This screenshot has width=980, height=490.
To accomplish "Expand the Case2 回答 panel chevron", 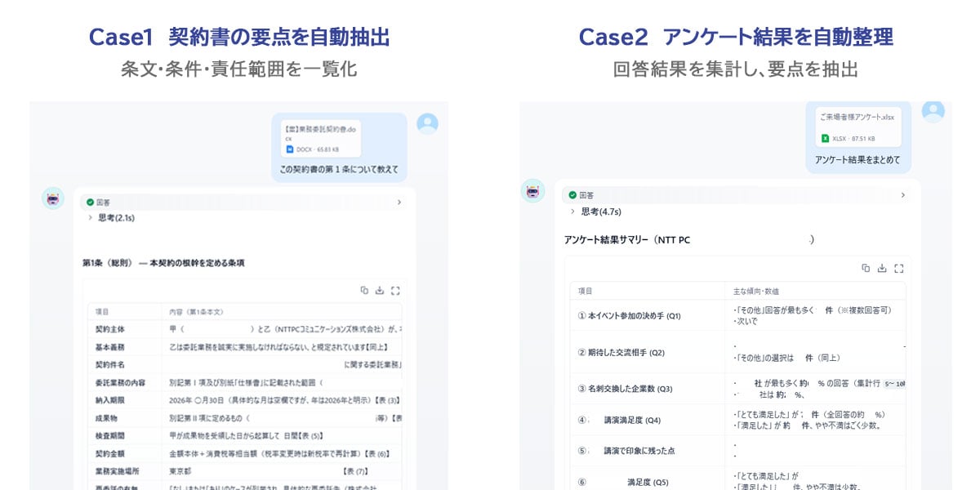I will (902, 195).
